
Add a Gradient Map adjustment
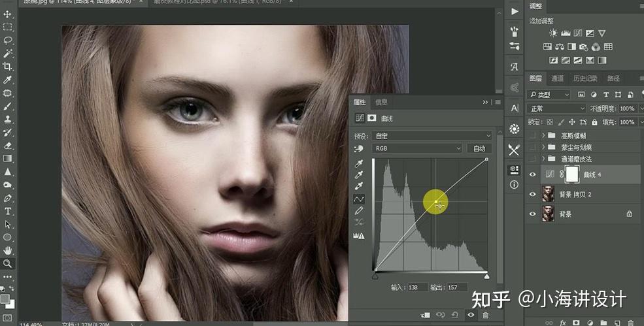pos(602,60)
